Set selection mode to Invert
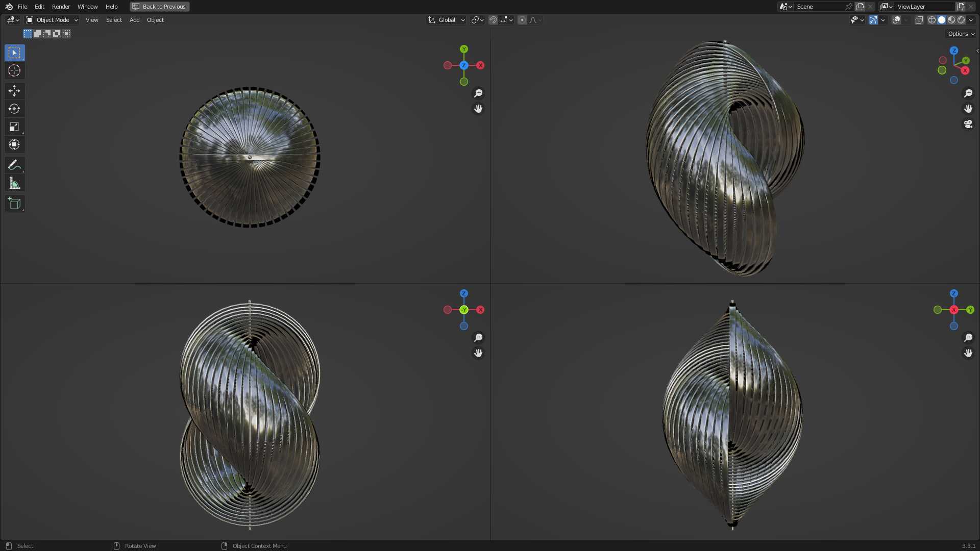This screenshot has height=551, width=980. pos(57,34)
